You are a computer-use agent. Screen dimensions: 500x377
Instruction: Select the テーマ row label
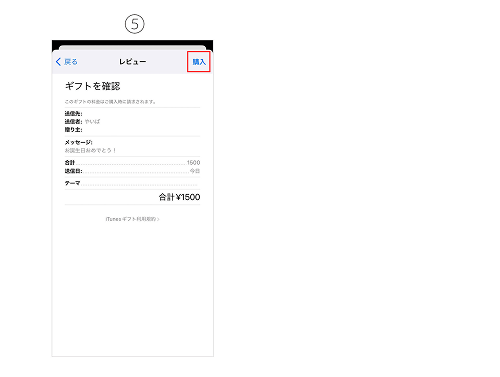[x=72, y=183]
